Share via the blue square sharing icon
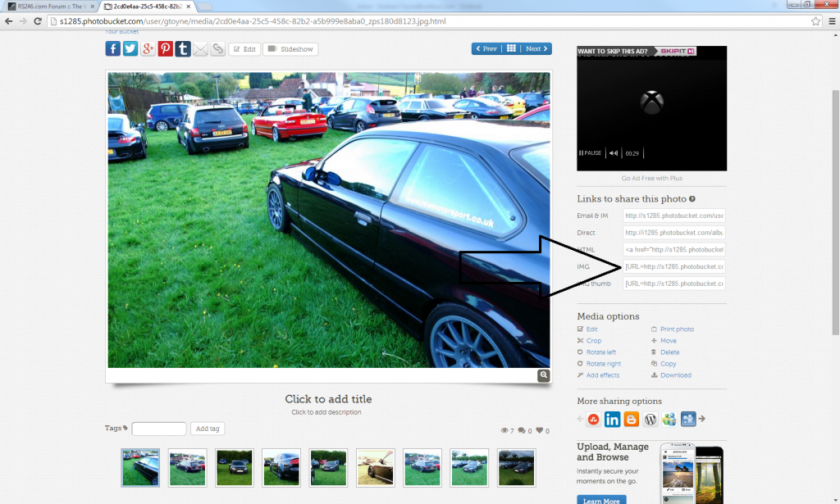This screenshot has width=840, height=504. point(688,419)
